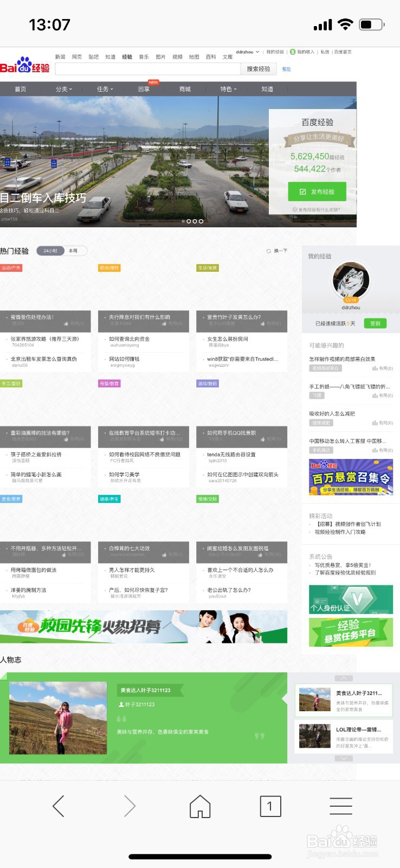
Task: Click the person icon beside 叶子3211123
Action: pos(121,705)
